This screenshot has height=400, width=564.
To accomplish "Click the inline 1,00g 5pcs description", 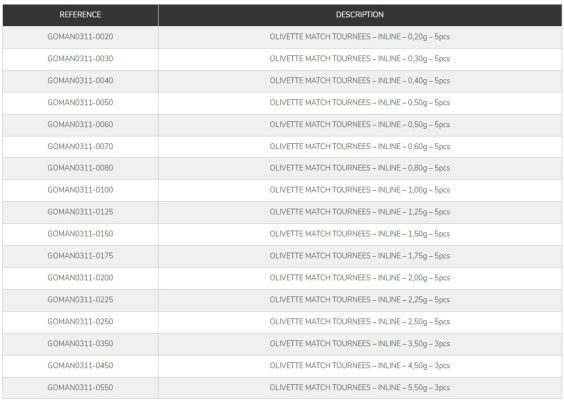I will [360, 190].
